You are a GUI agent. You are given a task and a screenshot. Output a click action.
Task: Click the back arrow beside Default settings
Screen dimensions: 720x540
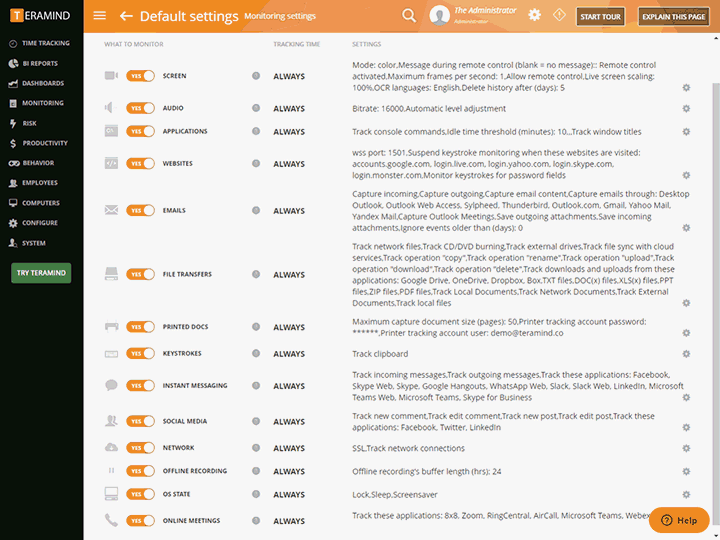pyautogui.click(x=126, y=16)
